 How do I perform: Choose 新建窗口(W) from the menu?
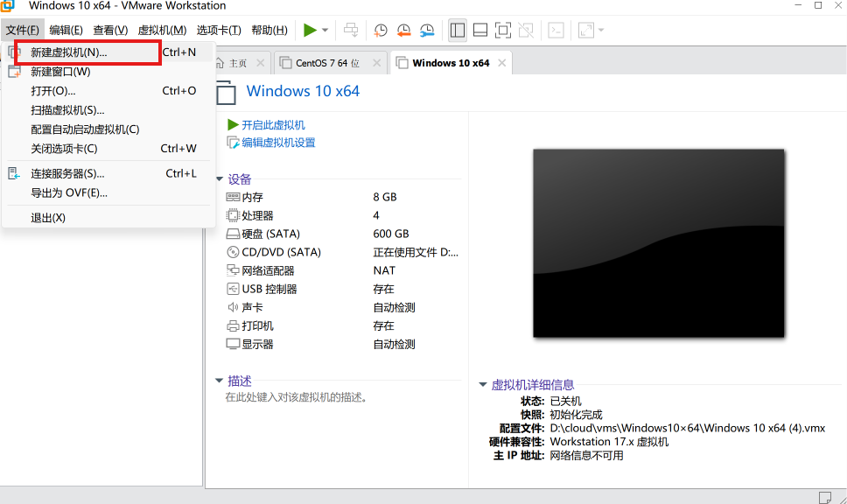tap(108, 72)
